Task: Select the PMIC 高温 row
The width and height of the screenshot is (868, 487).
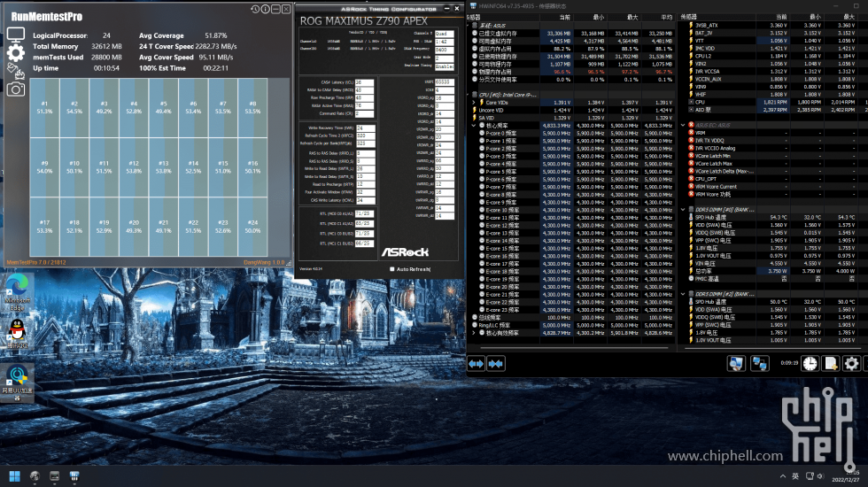Action: pyautogui.click(x=773, y=279)
